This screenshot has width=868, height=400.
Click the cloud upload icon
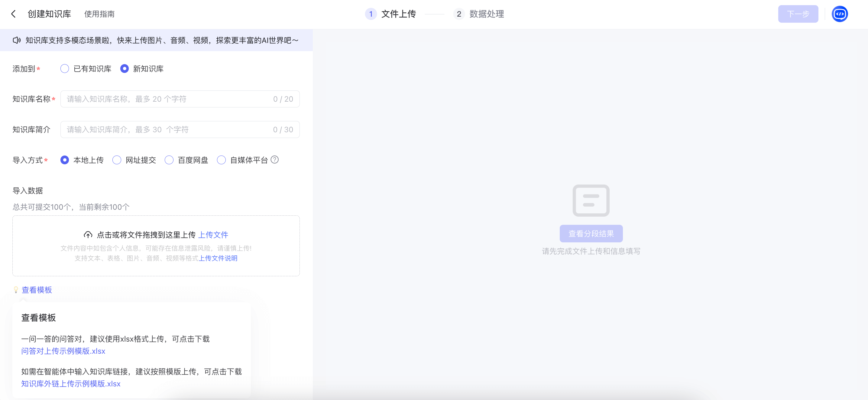pos(88,235)
